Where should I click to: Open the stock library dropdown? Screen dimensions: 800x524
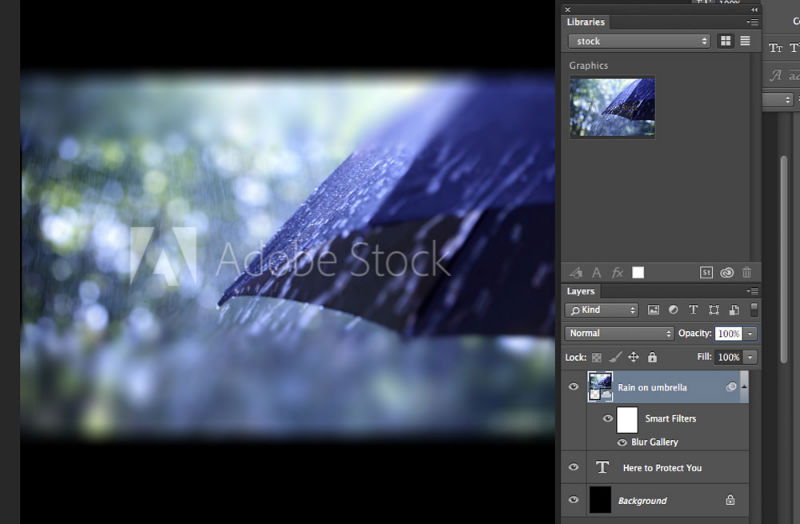[638, 41]
